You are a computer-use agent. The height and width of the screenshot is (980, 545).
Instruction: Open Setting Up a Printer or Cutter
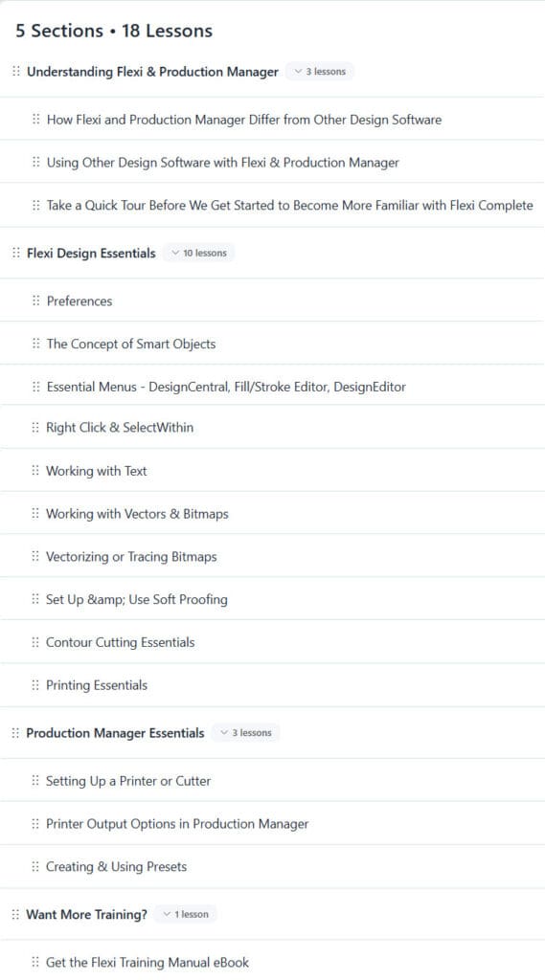pos(128,781)
